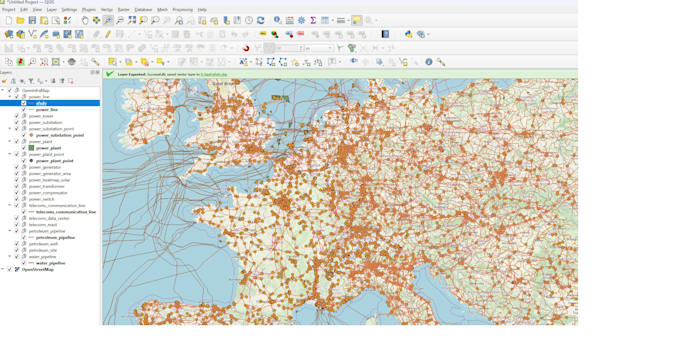Toggle visibility of bottom OpenStreetMap basemap layer

pyautogui.click(x=10, y=269)
